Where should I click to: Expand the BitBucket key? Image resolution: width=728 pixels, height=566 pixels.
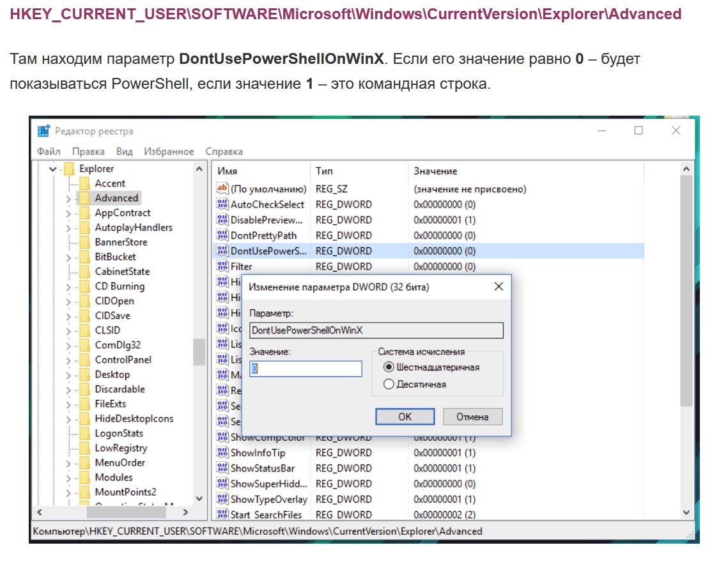pos(68,257)
